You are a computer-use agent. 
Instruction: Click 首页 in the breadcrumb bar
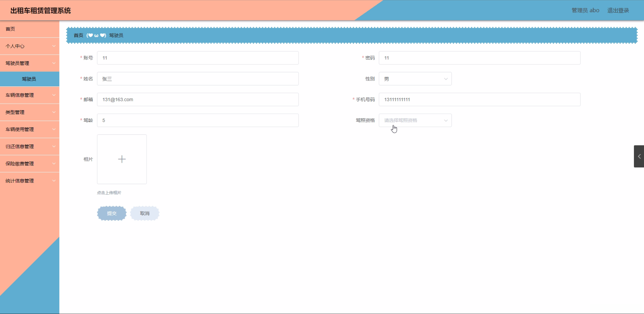[x=78, y=35]
